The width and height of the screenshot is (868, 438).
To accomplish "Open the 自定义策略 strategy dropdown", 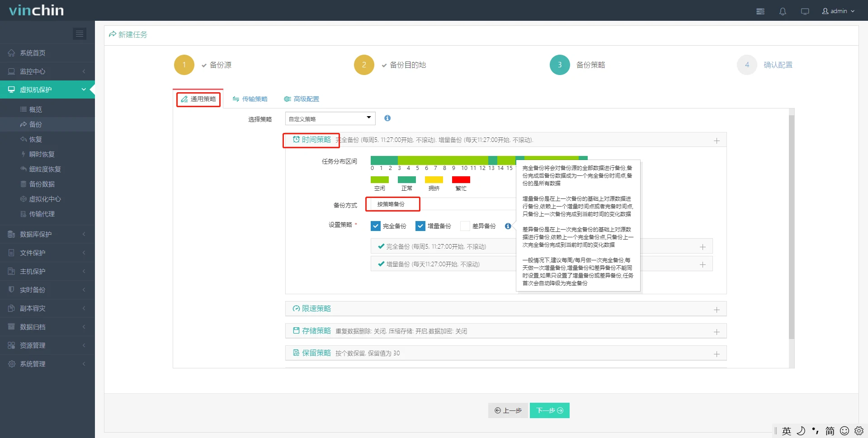I will click(x=330, y=119).
